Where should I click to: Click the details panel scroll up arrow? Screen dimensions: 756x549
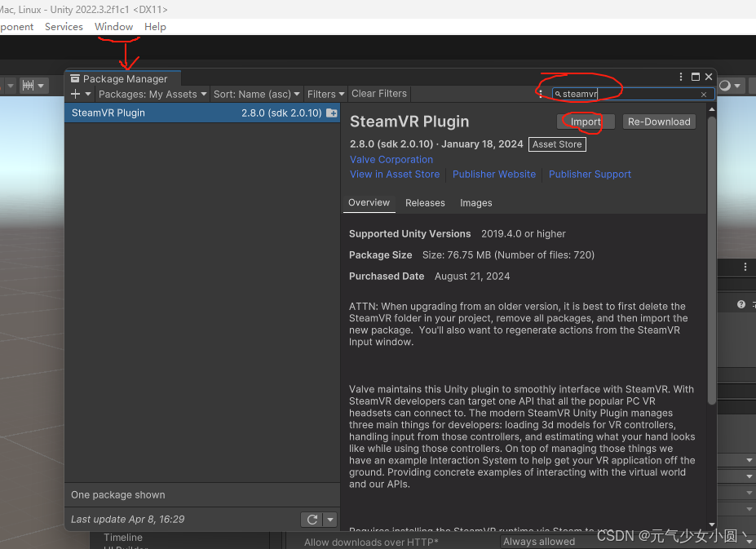712,109
